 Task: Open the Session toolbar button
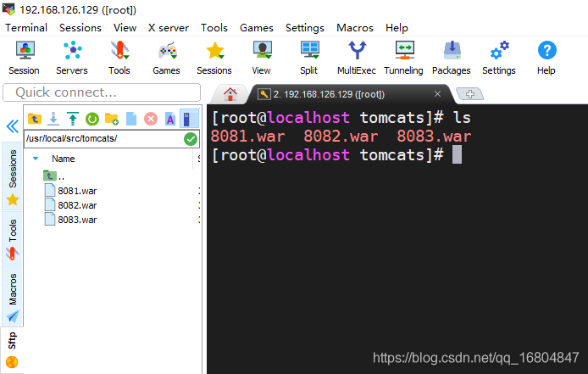point(24,58)
